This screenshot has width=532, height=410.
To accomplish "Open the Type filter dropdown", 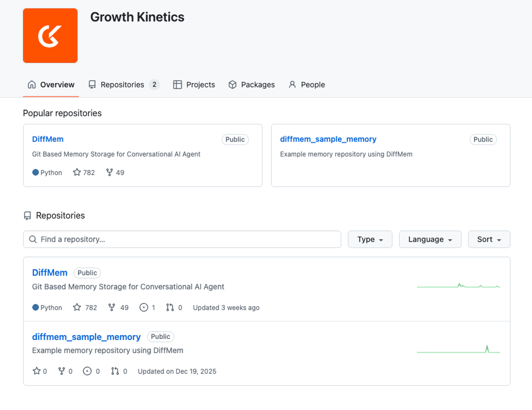I will point(370,239).
